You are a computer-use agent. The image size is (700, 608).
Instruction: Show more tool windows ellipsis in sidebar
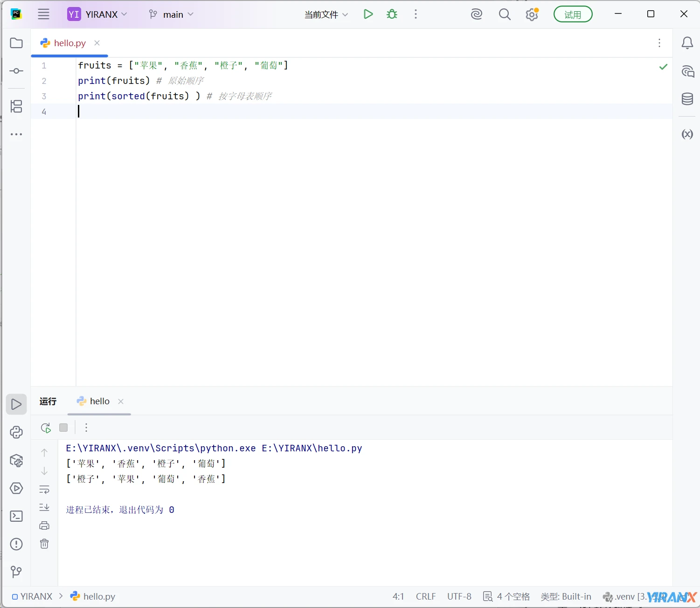pyautogui.click(x=16, y=134)
